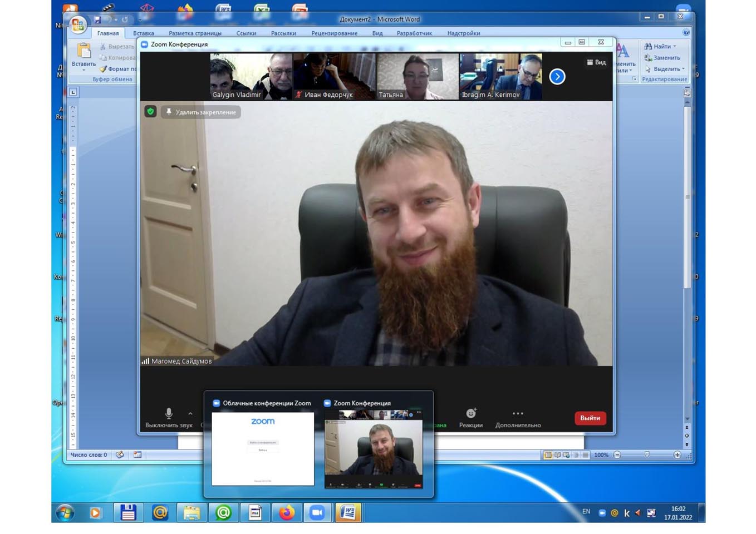Click the Undo arrow in Word's Quick Access toolbar
The image size is (756, 534).
(108, 19)
